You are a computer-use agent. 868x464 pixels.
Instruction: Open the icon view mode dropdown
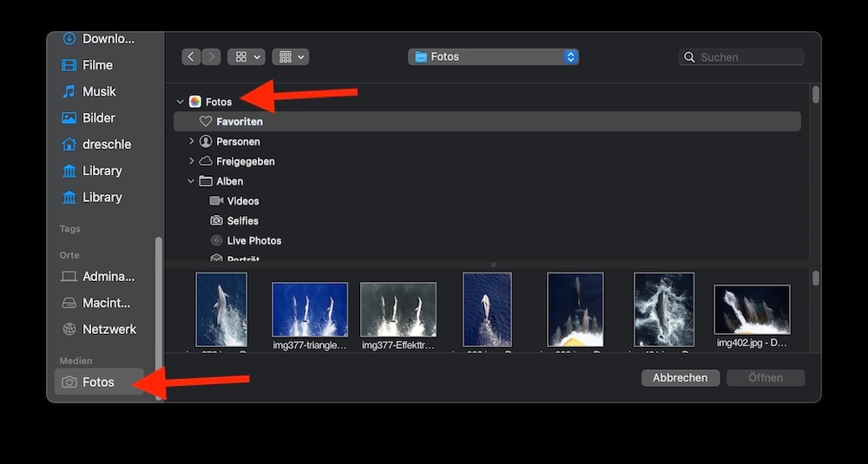click(x=246, y=57)
